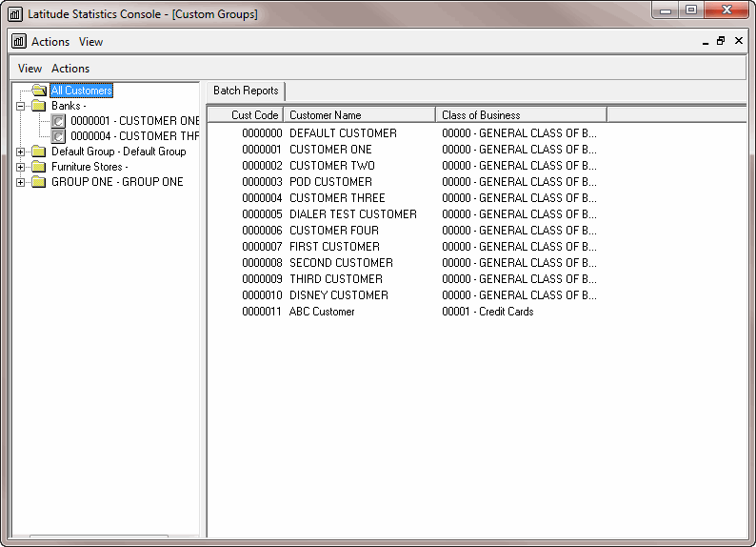The height and width of the screenshot is (547, 756).
Task: Select the Banks group label
Action: coord(69,106)
